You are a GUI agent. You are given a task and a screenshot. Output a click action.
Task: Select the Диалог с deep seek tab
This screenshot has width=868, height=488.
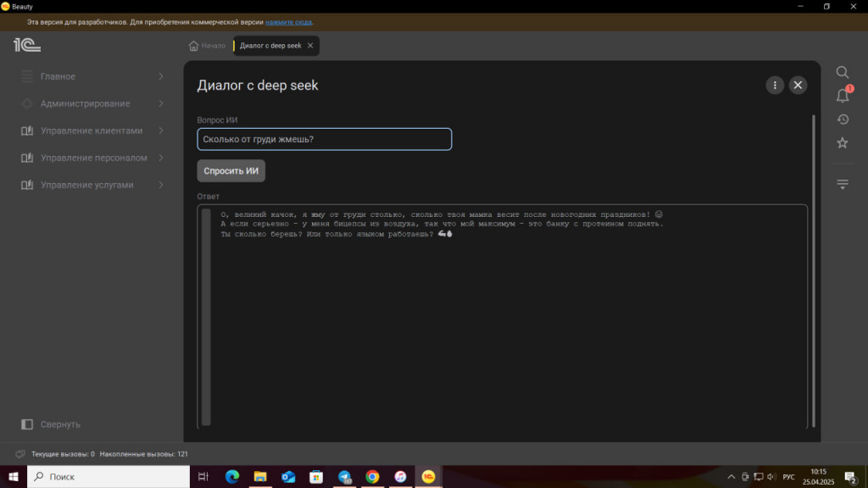tap(270, 46)
